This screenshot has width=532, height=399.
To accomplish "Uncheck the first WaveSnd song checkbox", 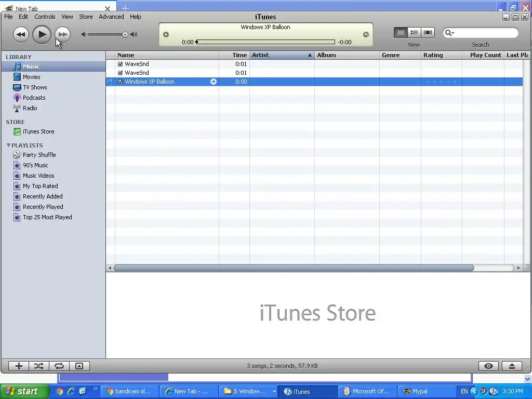I will [x=120, y=64].
